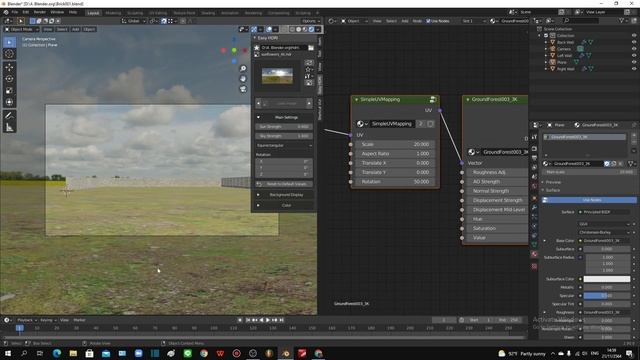Open the GGX distribution dropdown

coord(604,224)
